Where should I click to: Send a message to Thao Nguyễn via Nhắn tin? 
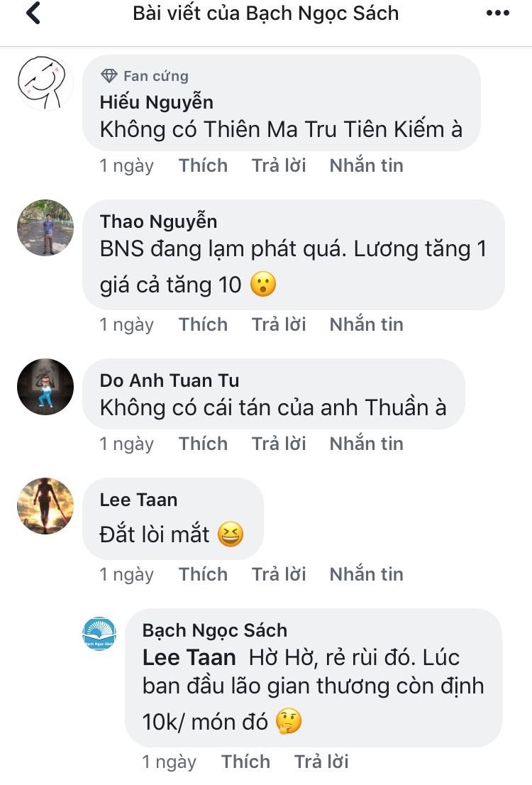pos(366,324)
